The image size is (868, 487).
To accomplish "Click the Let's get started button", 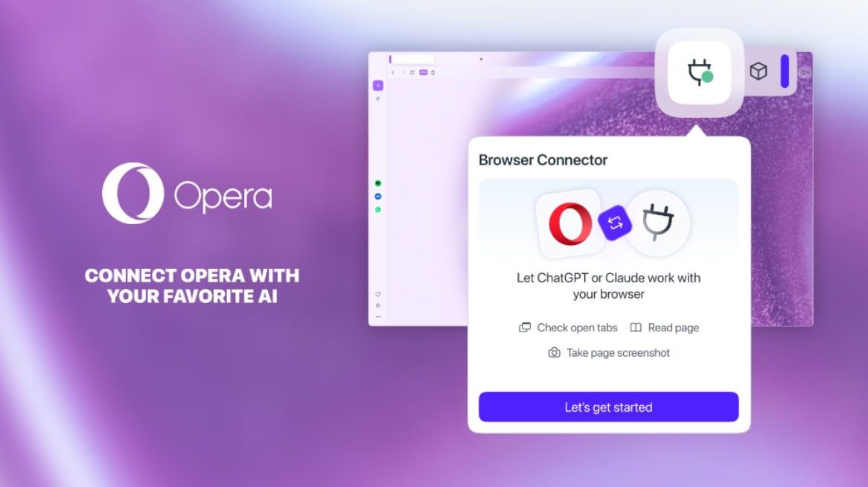I will click(x=608, y=407).
